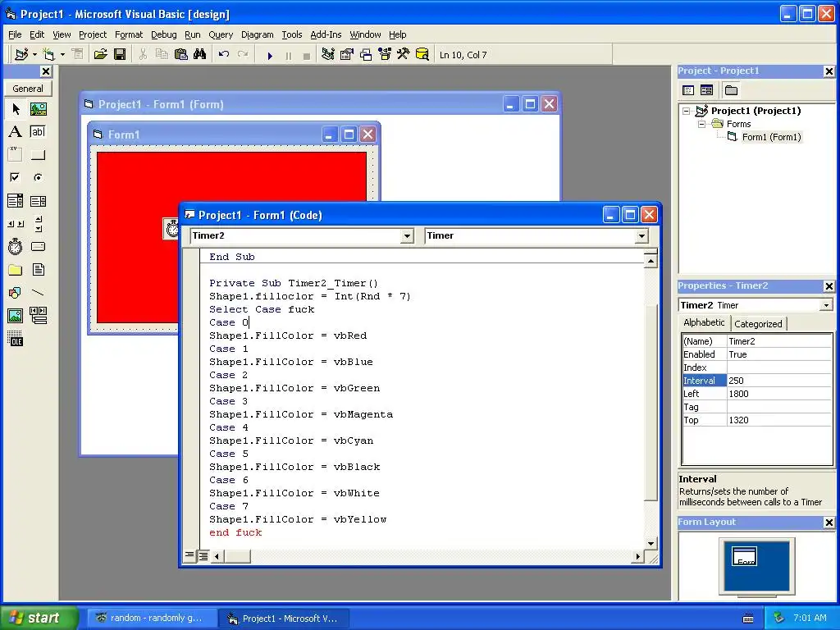Select the ComboBox control tool
840x630 pixels.
[x=16, y=201]
